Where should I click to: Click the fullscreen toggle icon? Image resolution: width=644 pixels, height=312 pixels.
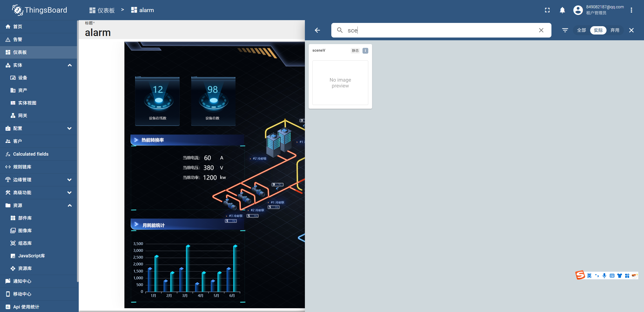click(547, 10)
